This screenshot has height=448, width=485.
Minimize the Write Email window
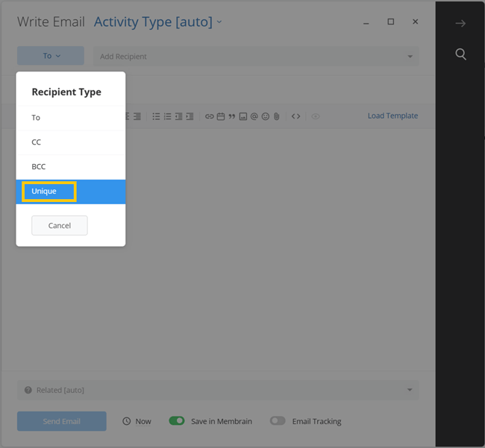366,24
